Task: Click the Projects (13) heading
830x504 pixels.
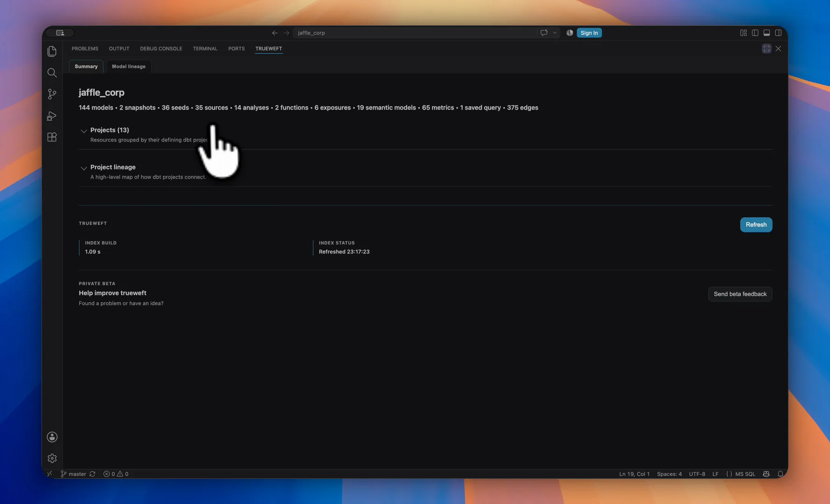Action: click(x=110, y=130)
